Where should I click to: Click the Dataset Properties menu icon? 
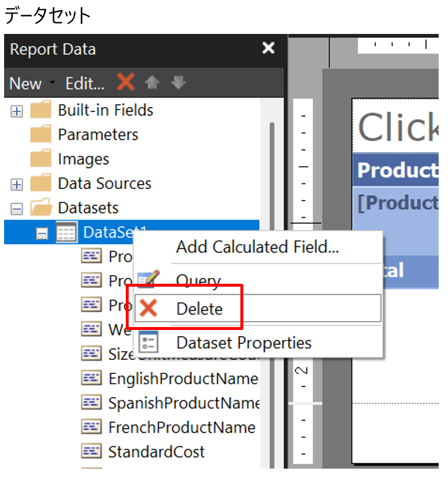pyautogui.click(x=149, y=342)
